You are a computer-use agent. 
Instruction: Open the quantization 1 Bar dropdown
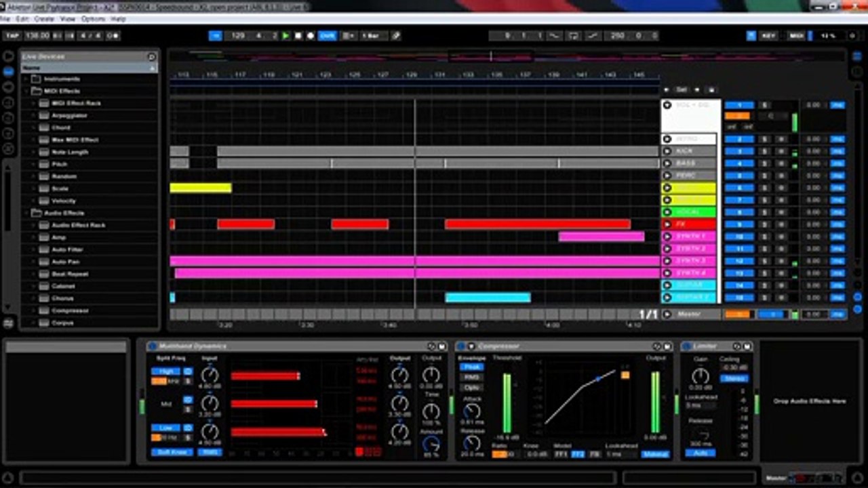(x=372, y=36)
